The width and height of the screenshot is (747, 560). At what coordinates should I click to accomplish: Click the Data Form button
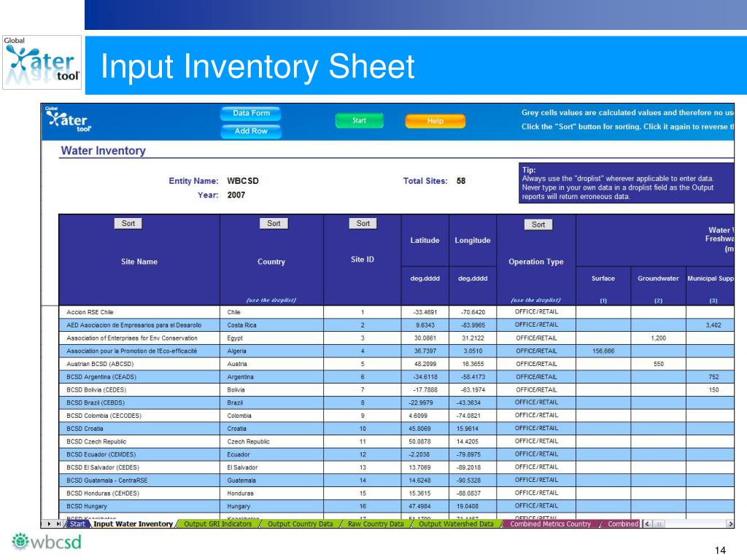coord(251,113)
